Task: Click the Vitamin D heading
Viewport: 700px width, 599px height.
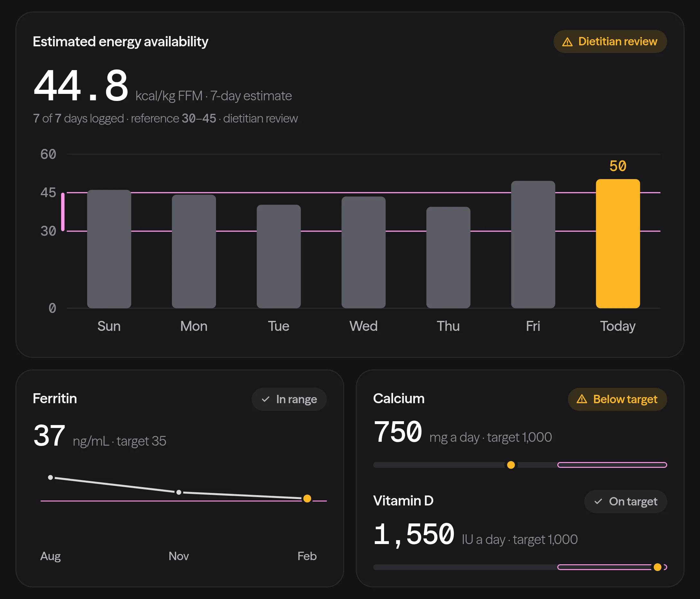Action: pos(403,501)
